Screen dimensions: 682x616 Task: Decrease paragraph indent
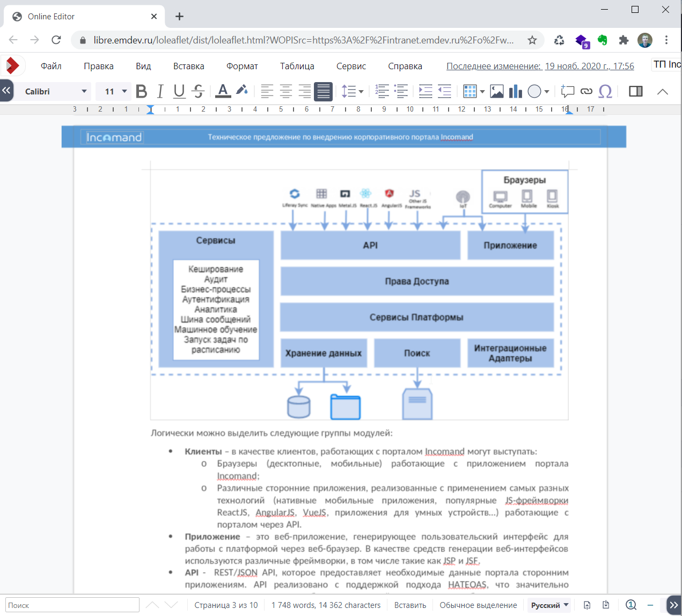point(444,91)
